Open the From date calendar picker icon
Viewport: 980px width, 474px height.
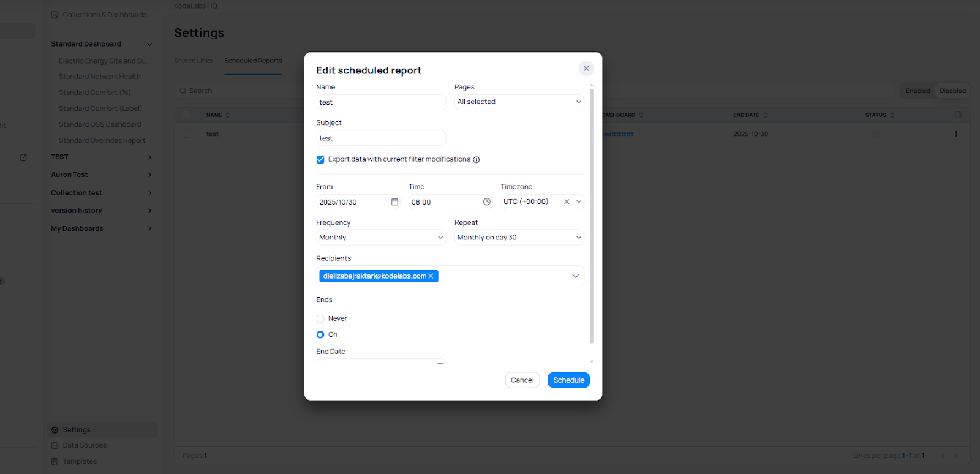coord(394,201)
